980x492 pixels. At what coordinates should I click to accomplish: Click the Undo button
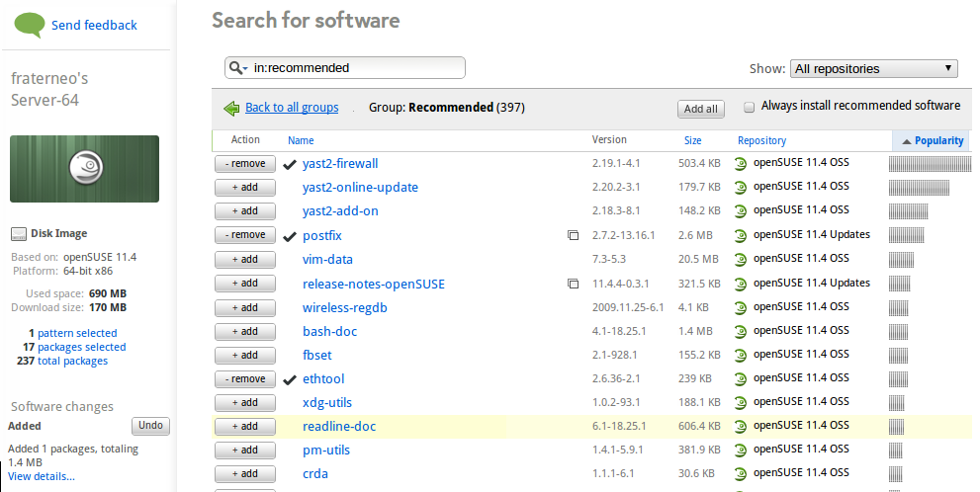point(150,425)
